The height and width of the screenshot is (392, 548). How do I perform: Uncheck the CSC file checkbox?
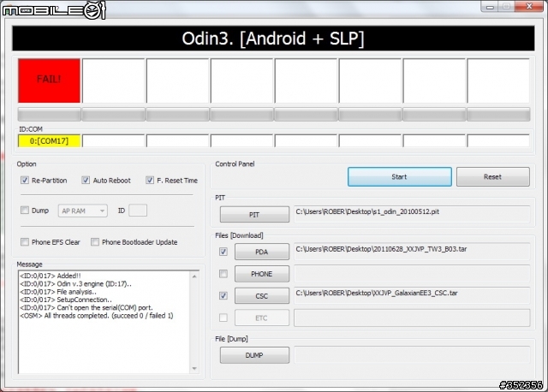point(223,296)
